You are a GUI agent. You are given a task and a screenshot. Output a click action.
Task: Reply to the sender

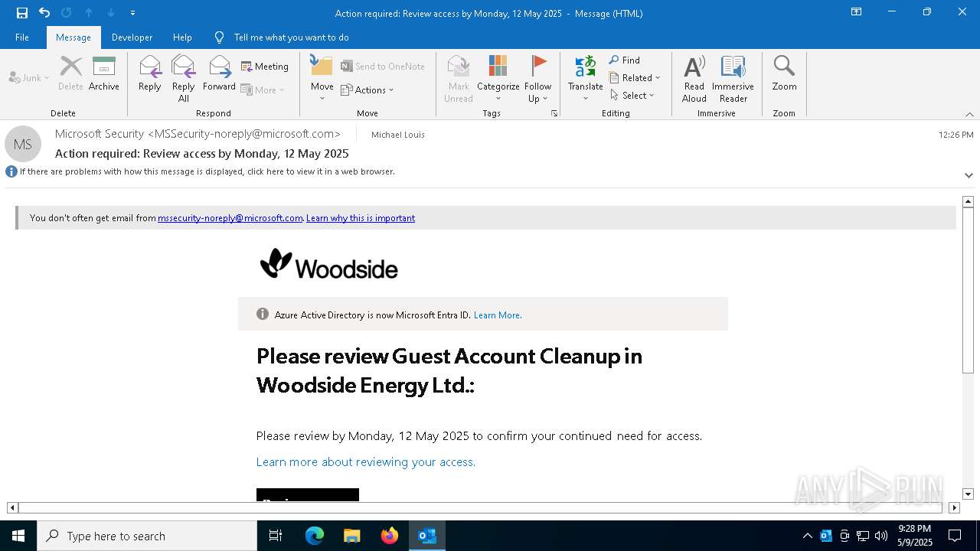pos(150,73)
